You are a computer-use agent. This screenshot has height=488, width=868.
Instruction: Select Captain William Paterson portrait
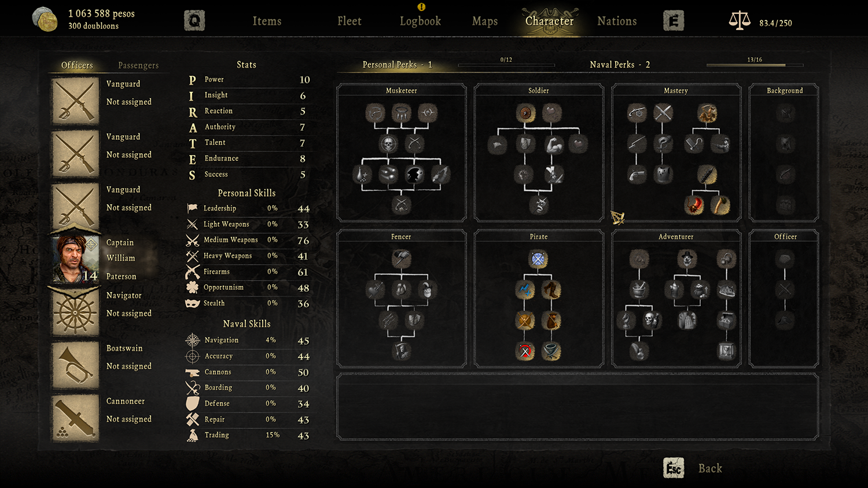tap(75, 260)
